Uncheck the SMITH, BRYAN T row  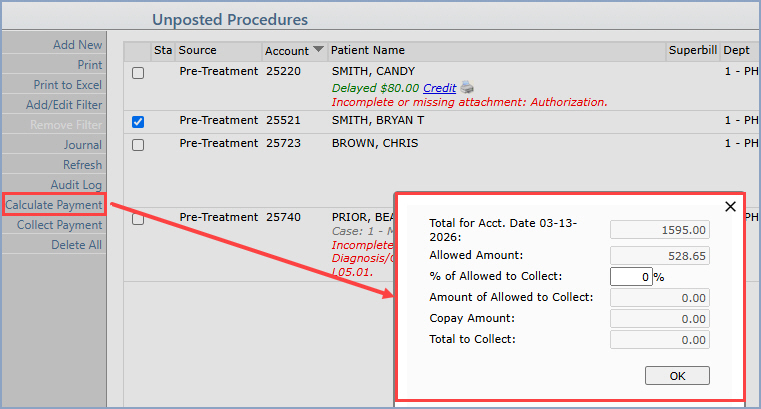138,122
